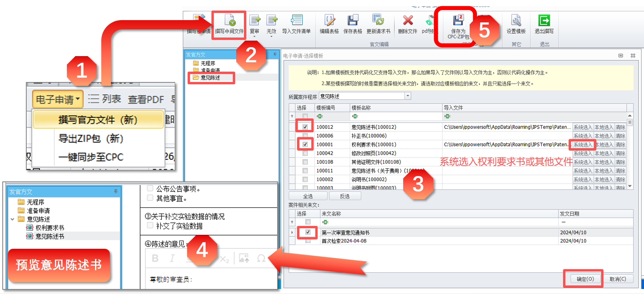
Task: Choose 导出ZIP包（新） menu item
Action: point(91,138)
